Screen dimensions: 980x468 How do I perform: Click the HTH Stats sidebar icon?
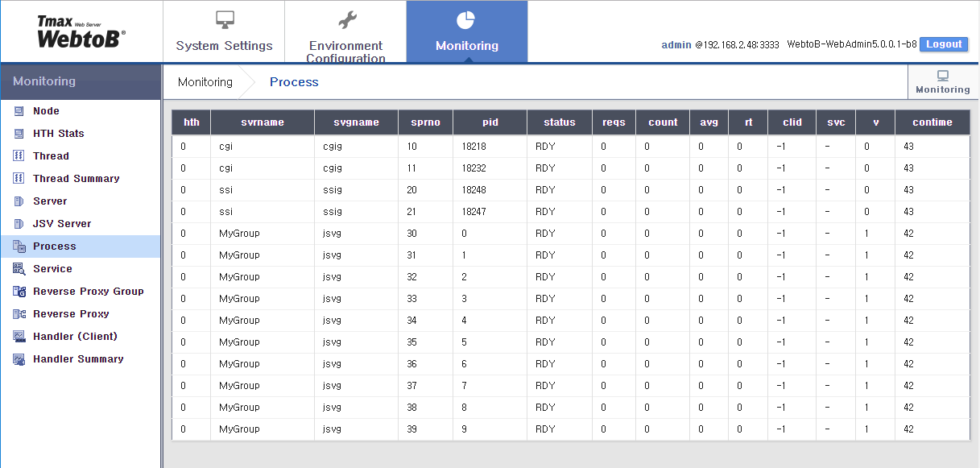(x=19, y=134)
